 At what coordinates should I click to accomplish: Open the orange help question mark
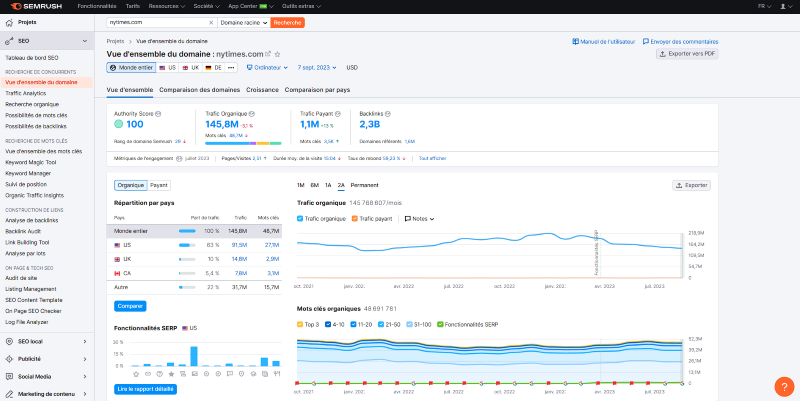pos(784,387)
